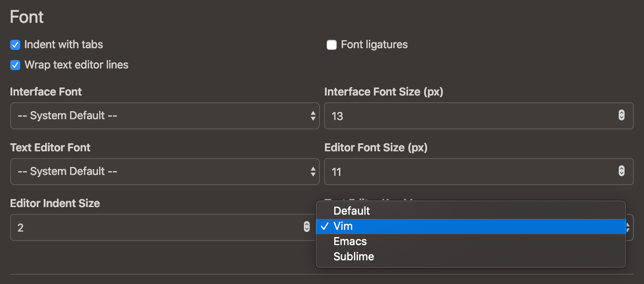Click the Editor Indent Size label
Screen dimensions: 644x284
(55, 203)
